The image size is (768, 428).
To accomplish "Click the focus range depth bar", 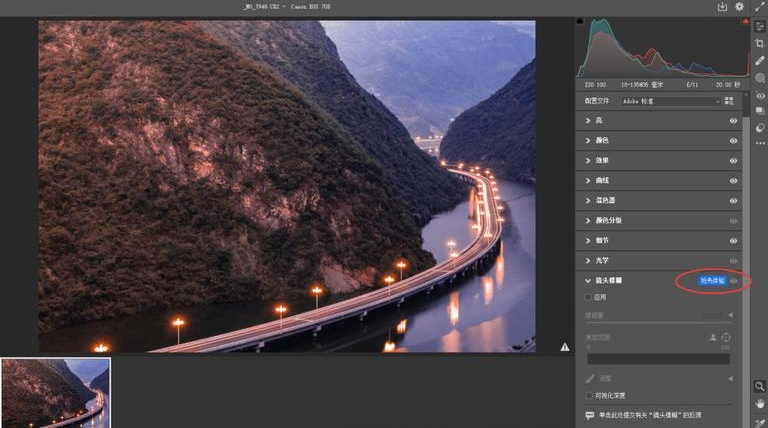I will [x=658, y=359].
